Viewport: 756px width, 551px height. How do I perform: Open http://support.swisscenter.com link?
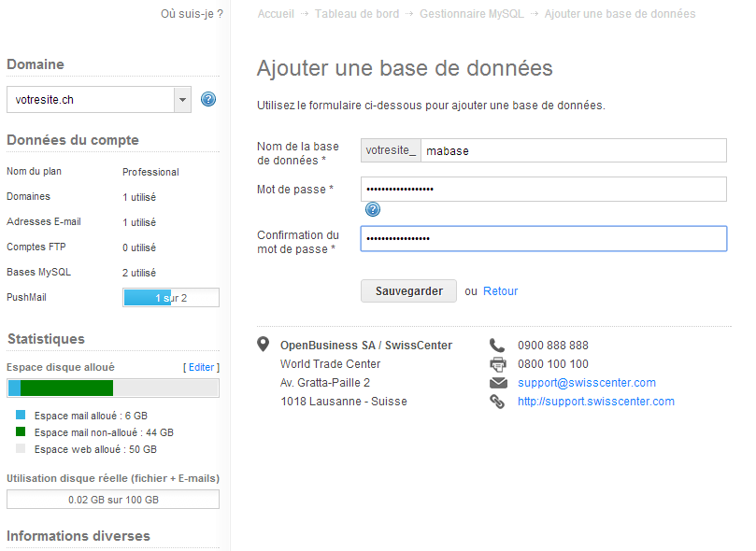tap(596, 402)
